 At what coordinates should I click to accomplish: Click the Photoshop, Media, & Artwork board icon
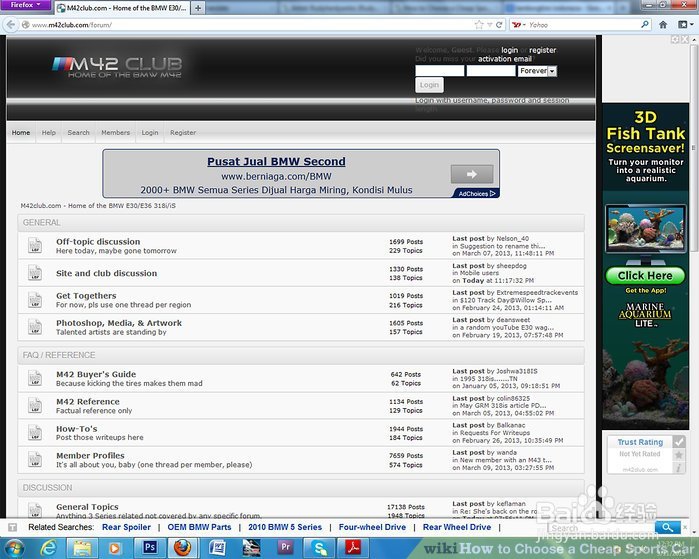(x=35, y=327)
